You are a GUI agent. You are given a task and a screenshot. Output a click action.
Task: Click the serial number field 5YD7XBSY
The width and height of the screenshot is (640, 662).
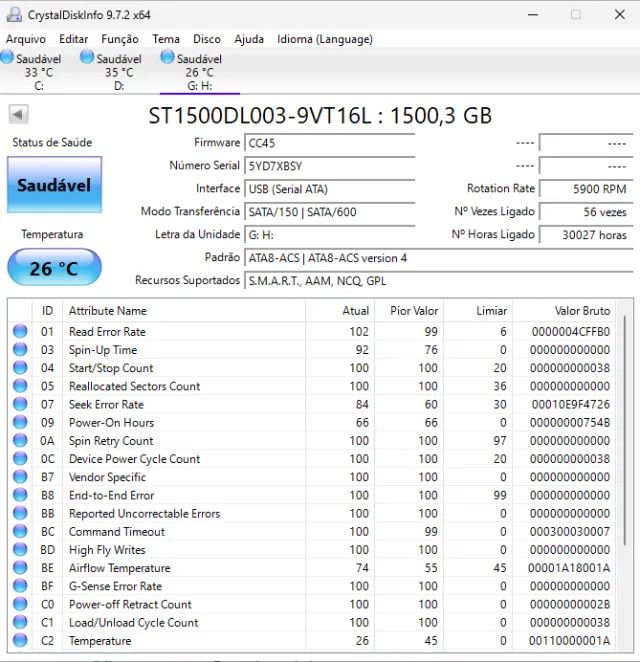click(330, 166)
